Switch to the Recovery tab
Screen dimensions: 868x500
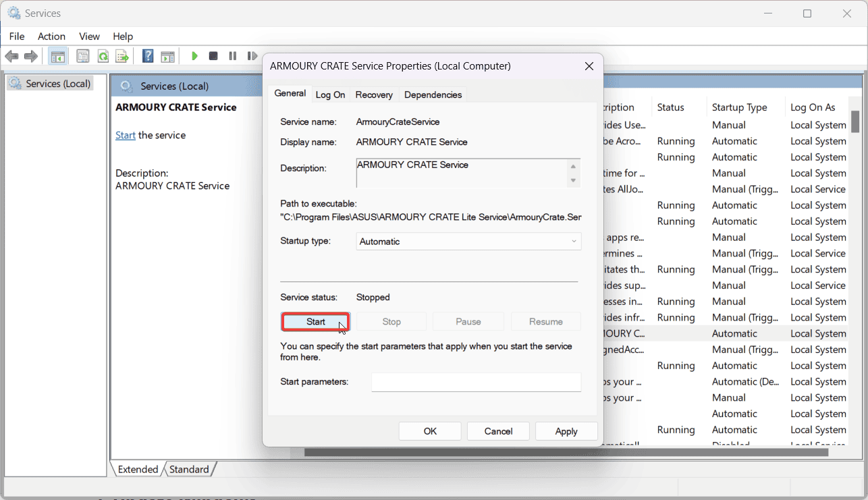click(374, 94)
